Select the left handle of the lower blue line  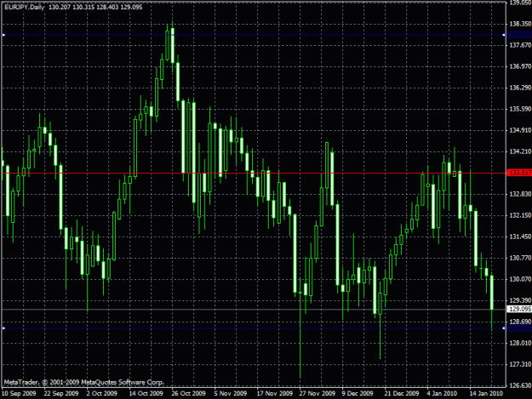pos(3,328)
